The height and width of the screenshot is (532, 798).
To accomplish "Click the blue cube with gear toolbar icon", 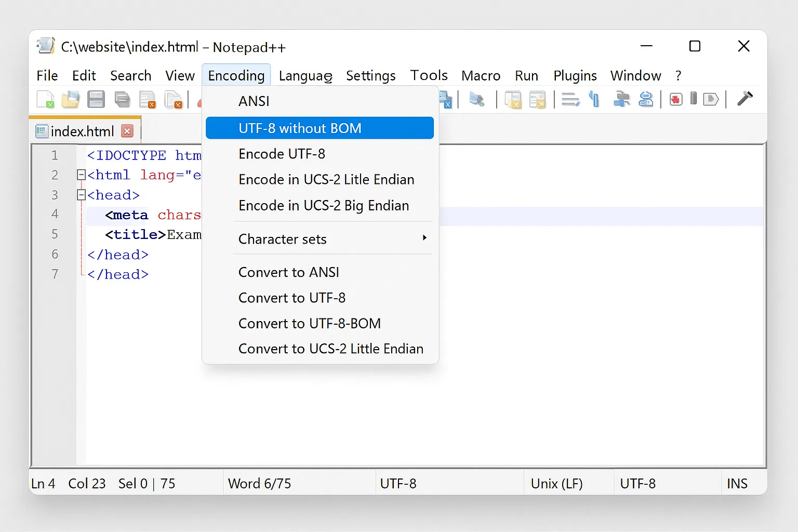I will tap(476, 99).
